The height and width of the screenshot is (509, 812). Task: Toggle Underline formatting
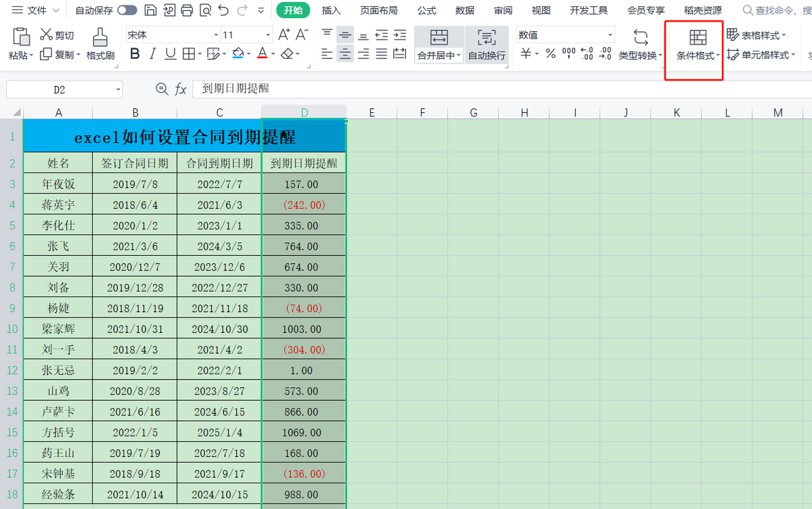point(171,54)
